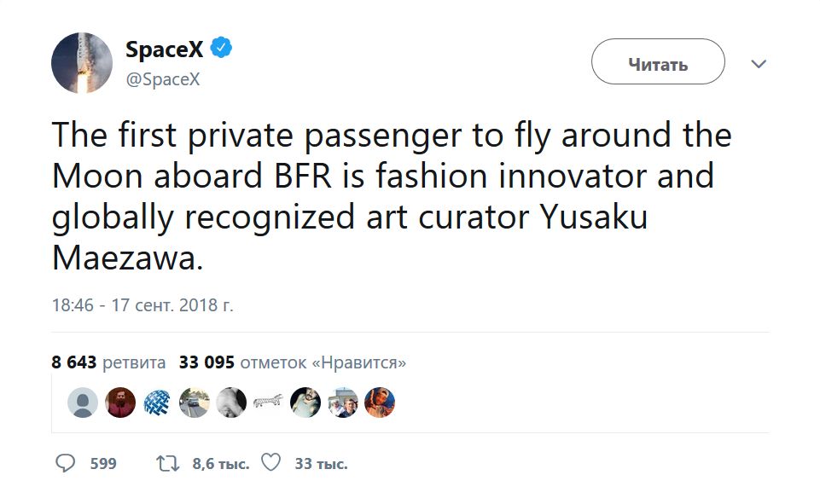This screenshot has width=820, height=504.
Task: Open the @SpaceX handle link
Action: pos(162,79)
